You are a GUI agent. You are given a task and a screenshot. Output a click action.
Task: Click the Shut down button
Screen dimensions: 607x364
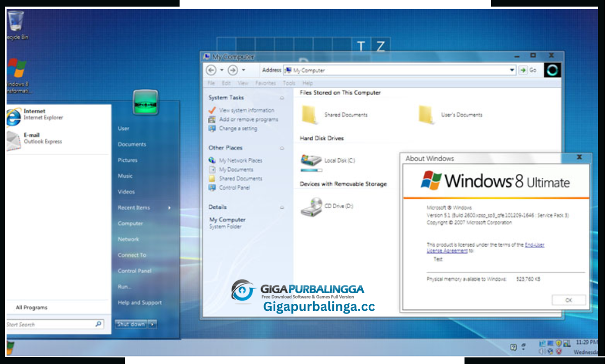[131, 325]
